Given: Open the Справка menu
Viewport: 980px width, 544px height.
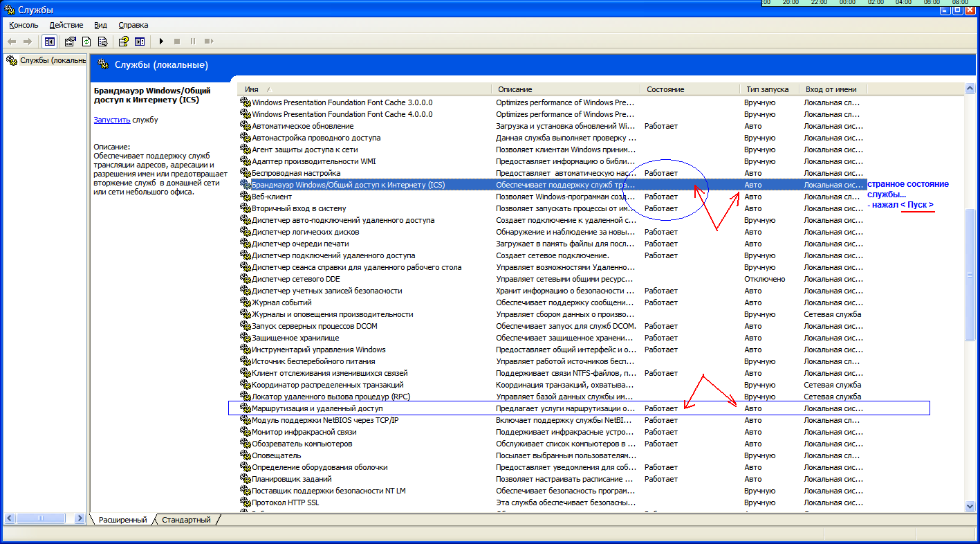Looking at the screenshot, I should pyautogui.click(x=133, y=25).
